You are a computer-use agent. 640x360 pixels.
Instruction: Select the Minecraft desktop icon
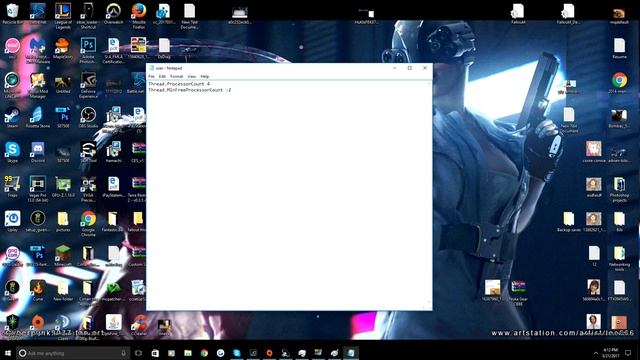pyautogui.click(x=63, y=256)
